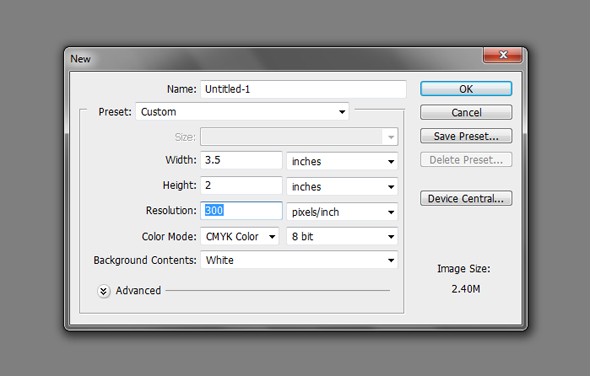590x376 pixels.
Task: Open the Height units dropdown
Action: pos(342,187)
